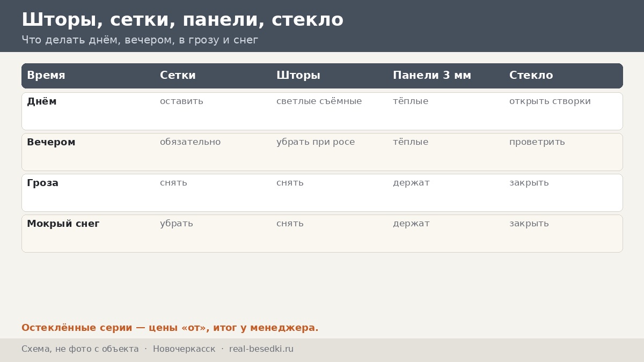Click "снять" in the Мокрый снег row
The height and width of the screenshot is (362, 644).
pyautogui.click(x=290, y=224)
